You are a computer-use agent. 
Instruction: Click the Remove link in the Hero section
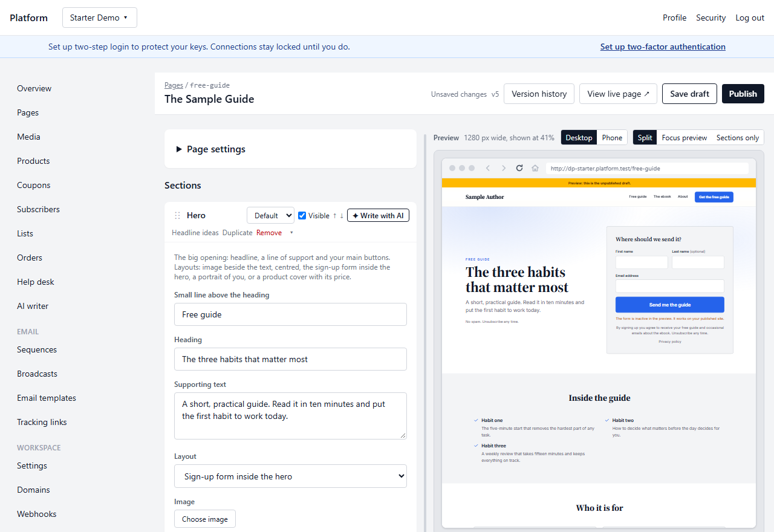269,233
